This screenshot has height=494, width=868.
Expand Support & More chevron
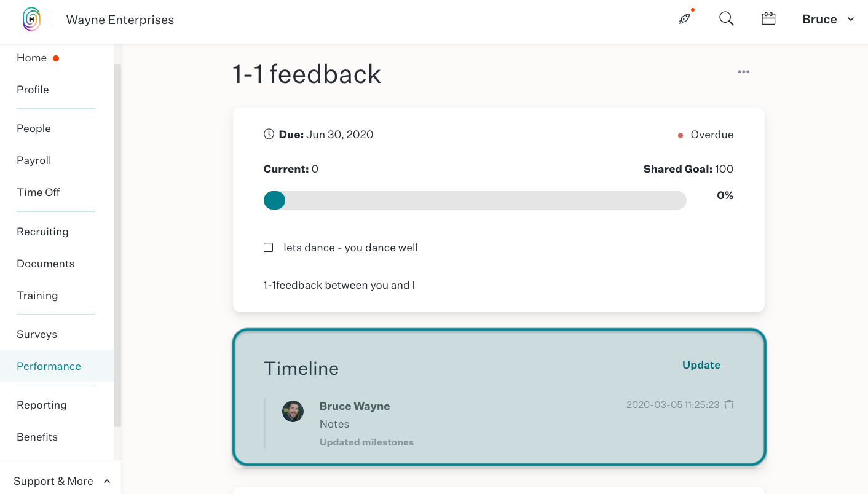(x=107, y=481)
